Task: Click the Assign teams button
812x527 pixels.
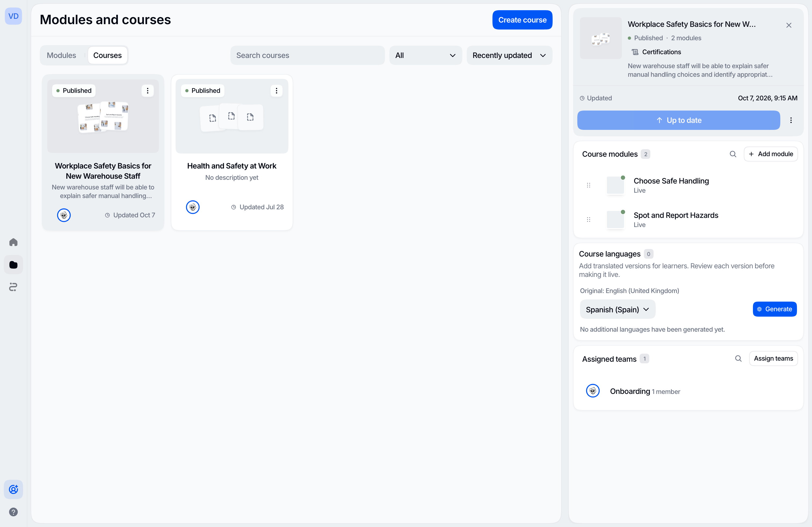Action: (x=773, y=358)
